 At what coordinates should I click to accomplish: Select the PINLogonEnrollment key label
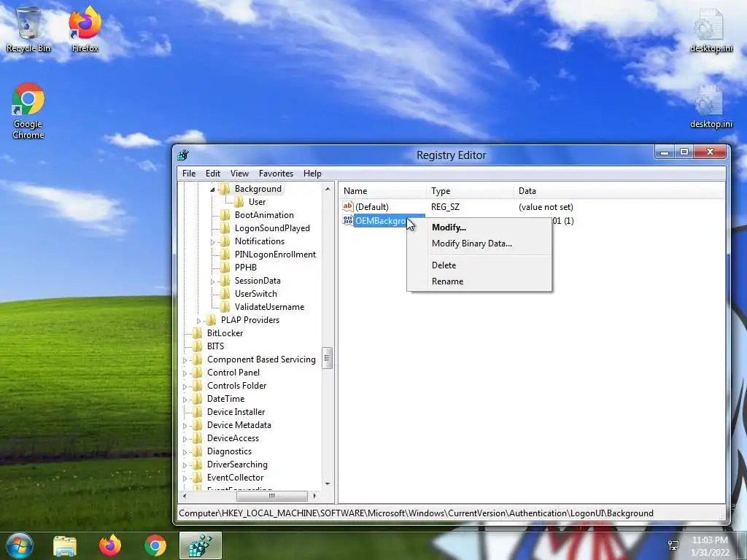[275, 254]
